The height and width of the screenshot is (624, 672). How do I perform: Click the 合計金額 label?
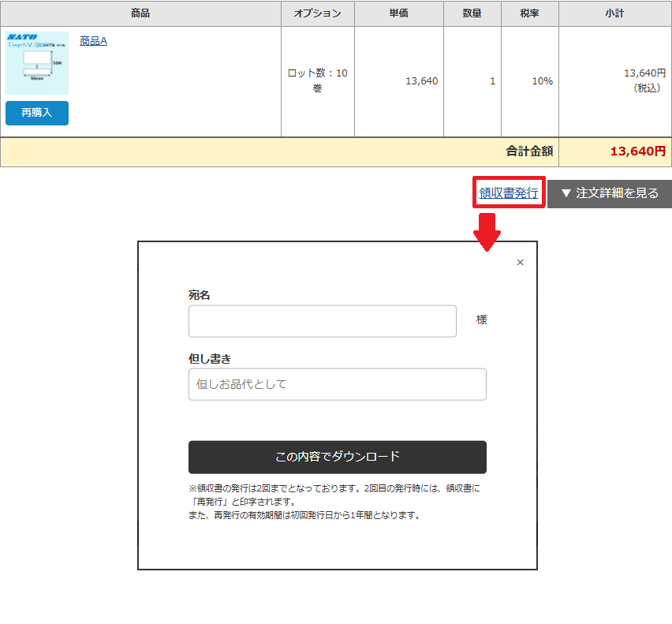[x=529, y=151]
